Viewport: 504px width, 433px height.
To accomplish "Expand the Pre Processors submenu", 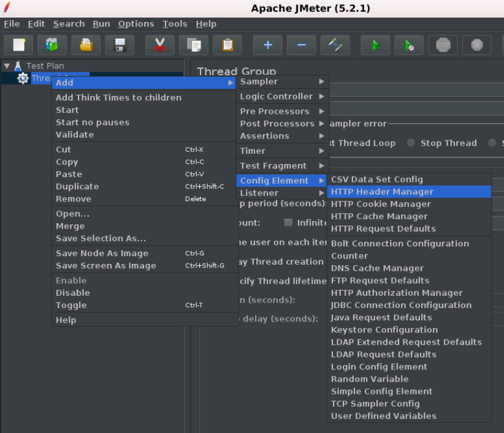I will tap(282, 111).
